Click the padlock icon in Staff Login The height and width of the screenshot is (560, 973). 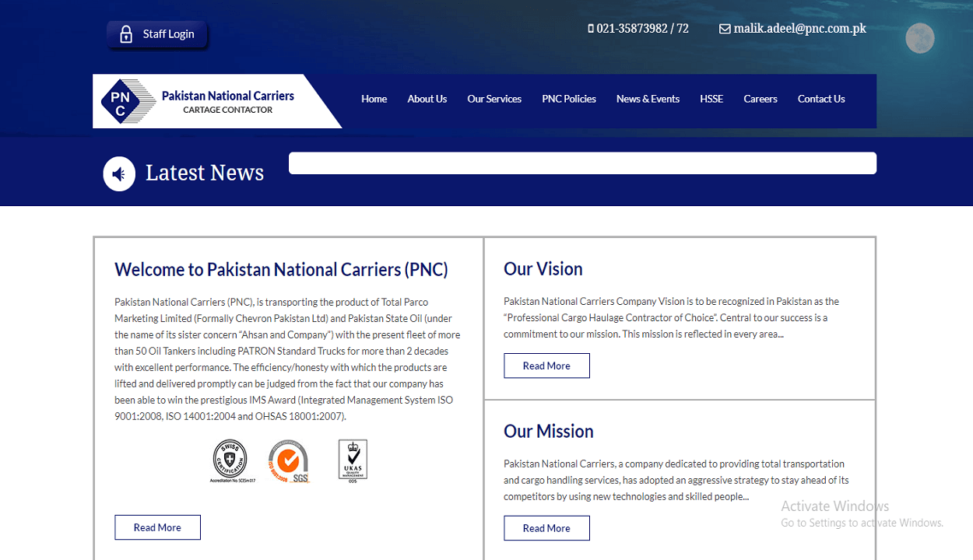point(126,34)
